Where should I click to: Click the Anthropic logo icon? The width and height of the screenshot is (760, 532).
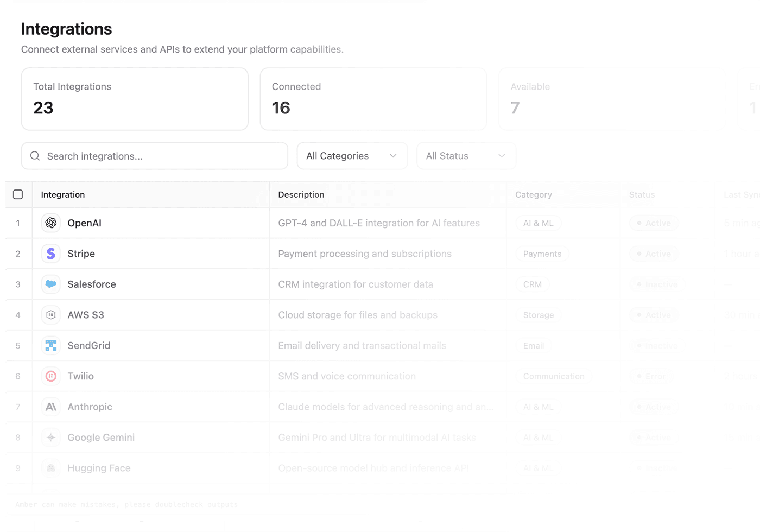pos(51,407)
